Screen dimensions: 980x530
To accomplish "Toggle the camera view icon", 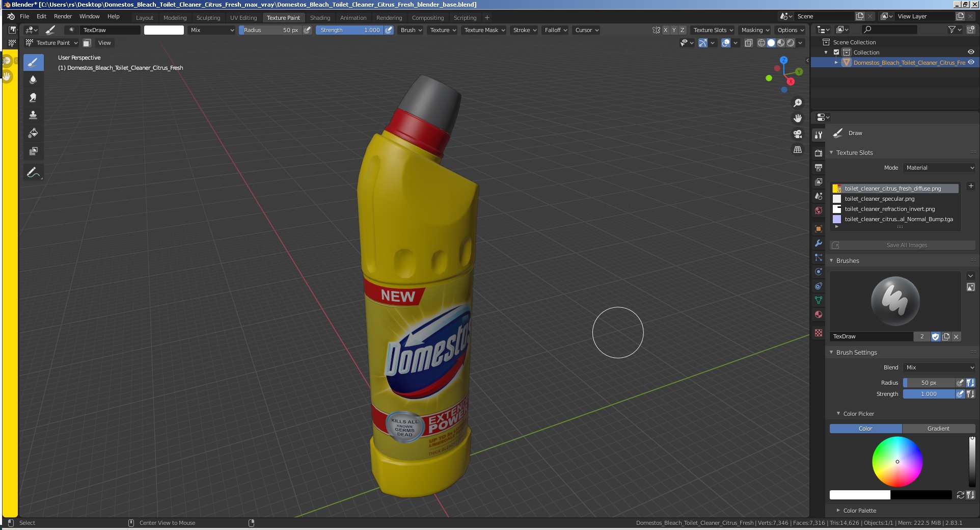I will pos(798,134).
